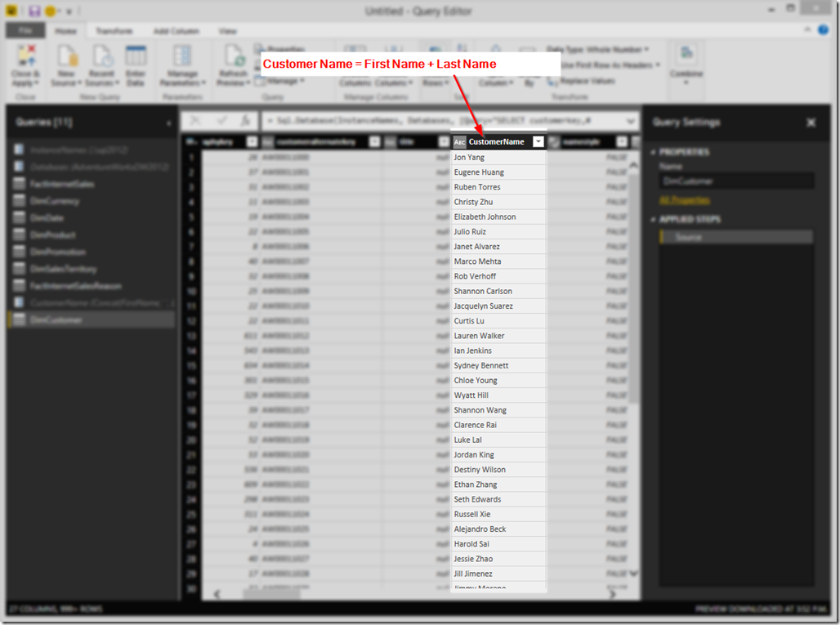Switch to the Transform tab

[114, 31]
